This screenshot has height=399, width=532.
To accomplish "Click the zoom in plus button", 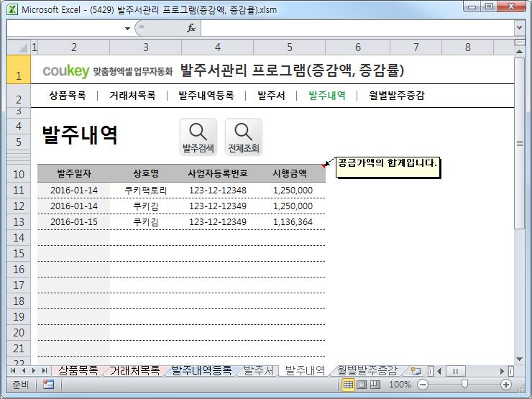I will (506, 385).
